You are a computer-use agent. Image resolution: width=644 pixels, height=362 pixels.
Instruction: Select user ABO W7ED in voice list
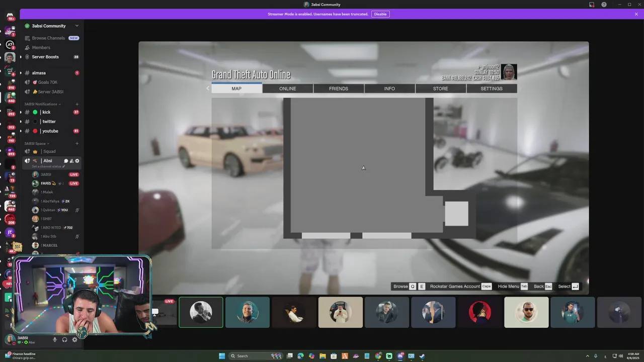[55, 227]
